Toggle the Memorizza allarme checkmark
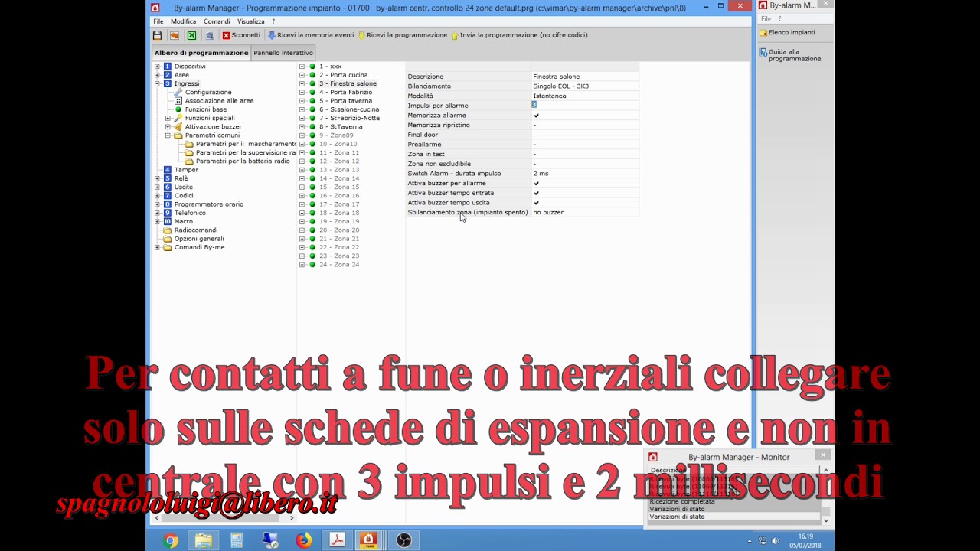This screenshot has width=980, height=551. (536, 116)
